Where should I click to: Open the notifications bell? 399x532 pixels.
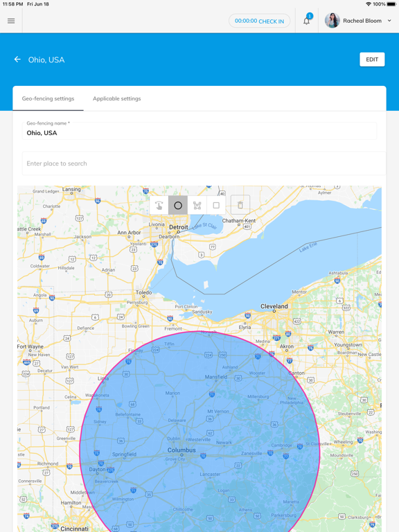(306, 21)
